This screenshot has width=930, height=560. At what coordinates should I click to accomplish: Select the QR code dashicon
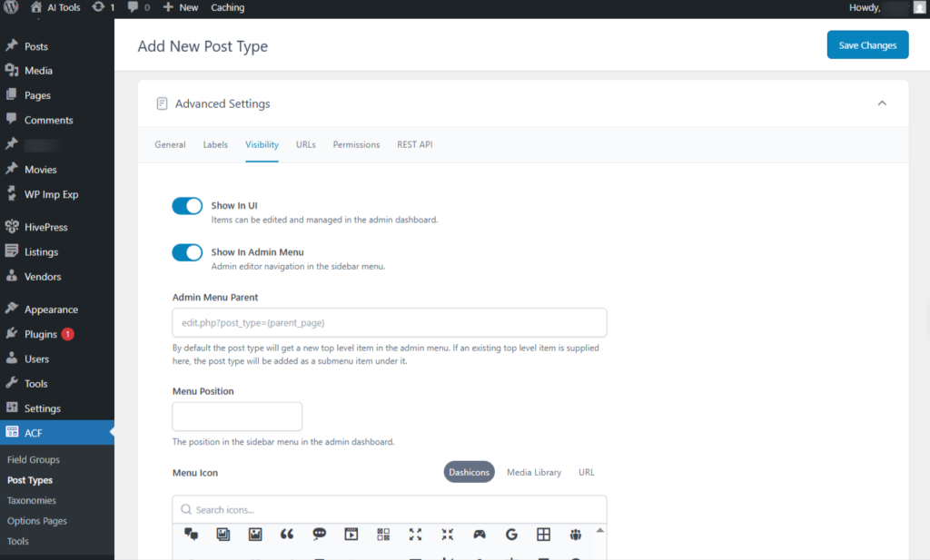[x=383, y=535]
